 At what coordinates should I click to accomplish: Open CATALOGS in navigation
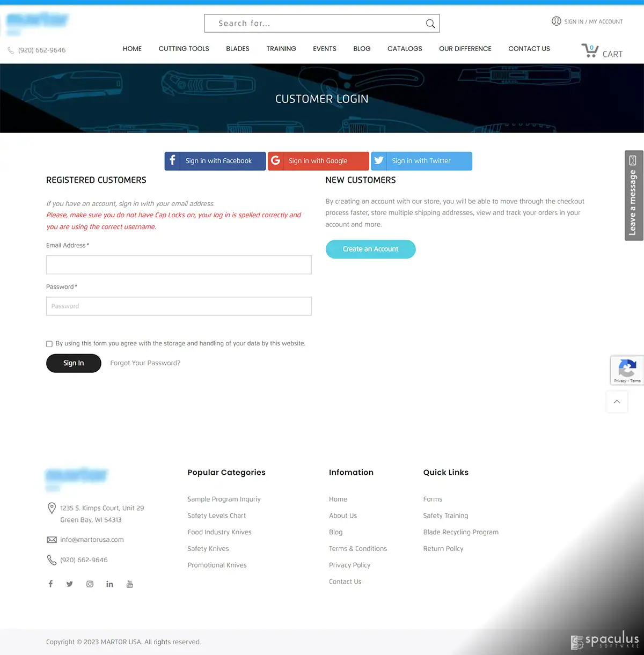coord(405,49)
